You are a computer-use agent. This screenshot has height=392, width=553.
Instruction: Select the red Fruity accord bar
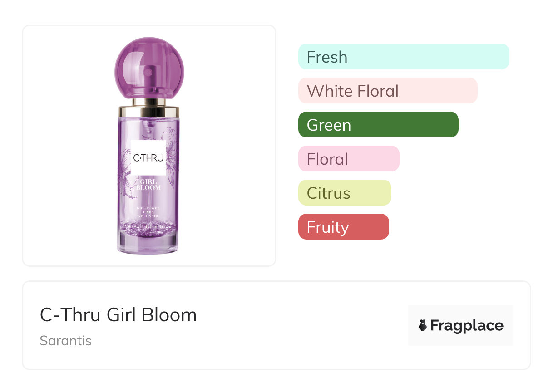click(343, 227)
